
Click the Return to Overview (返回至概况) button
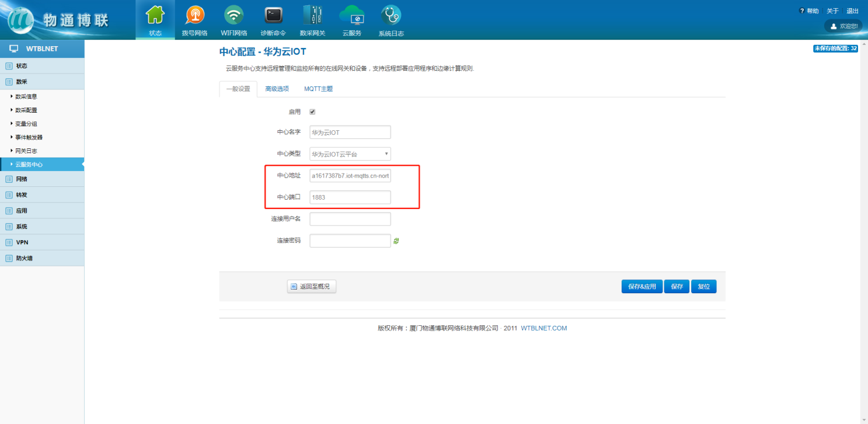pos(312,287)
